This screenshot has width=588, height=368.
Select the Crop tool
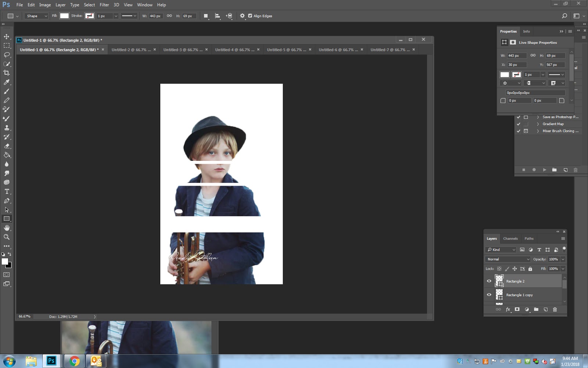pos(6,73)
